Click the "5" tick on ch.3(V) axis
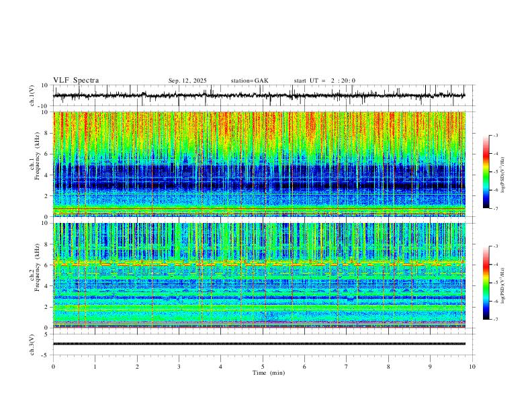This screenshot has width=532, height=411. pyautogui.click(x=46, y=334)
